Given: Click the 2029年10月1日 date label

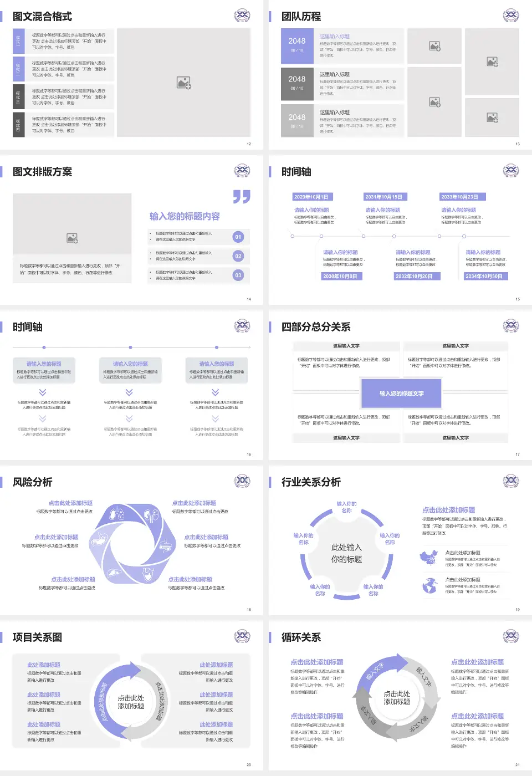Looking at the screenshot, I should (311, 197).
